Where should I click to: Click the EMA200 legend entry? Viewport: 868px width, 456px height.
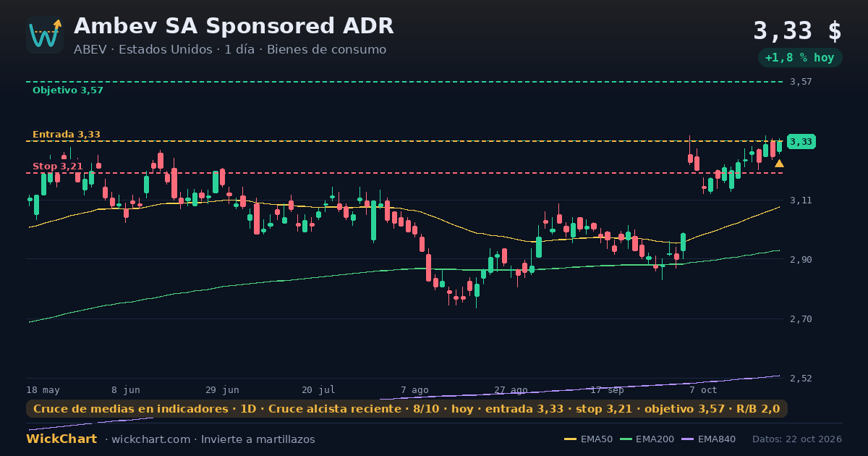pos(646,439)
